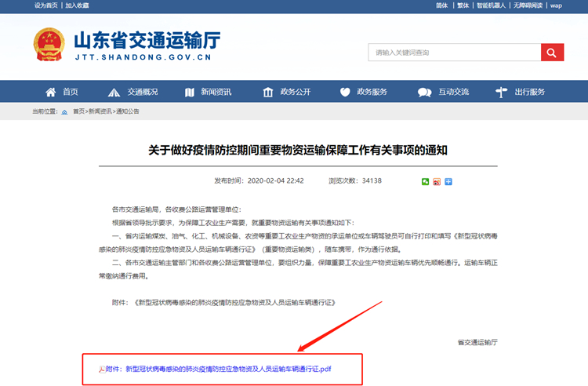Share article via green WeChat icon
Image resolution: width=588 pixels, height=386 pixels.
tap(425, 181)
